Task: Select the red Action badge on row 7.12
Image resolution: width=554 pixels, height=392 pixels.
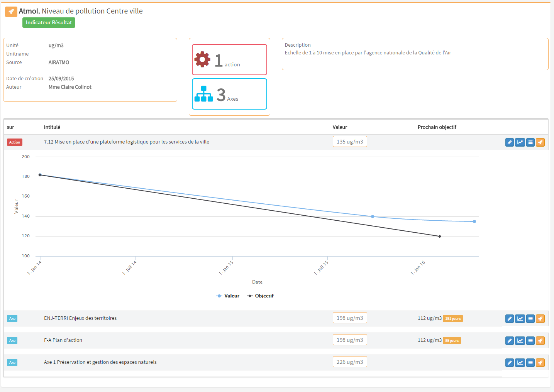Action: [x=14, y=142]
